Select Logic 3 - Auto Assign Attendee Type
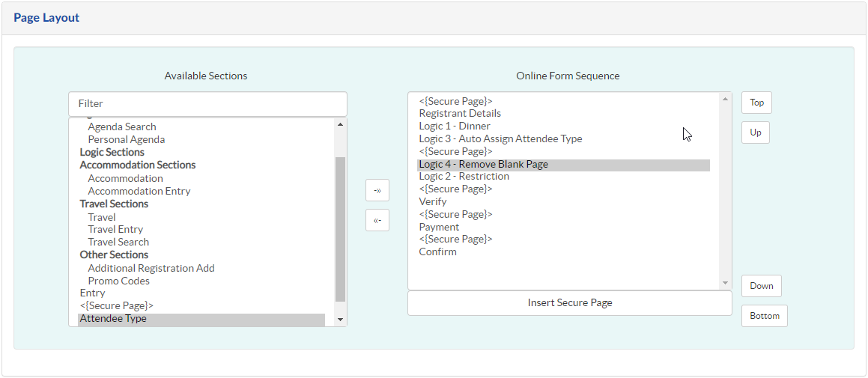This screenshot has width=868, height=378. [500, 139]
